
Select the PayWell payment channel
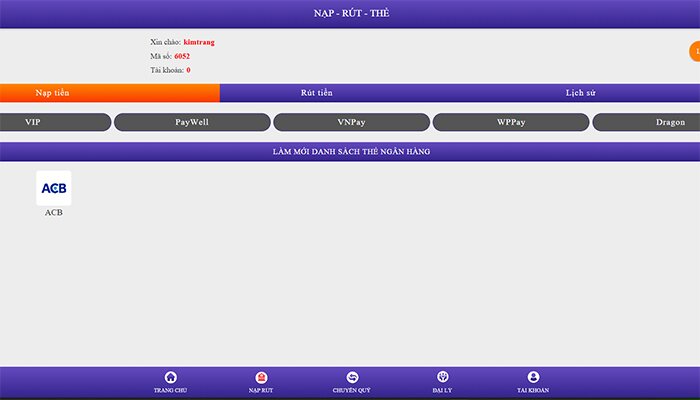[x=192, y=122]
